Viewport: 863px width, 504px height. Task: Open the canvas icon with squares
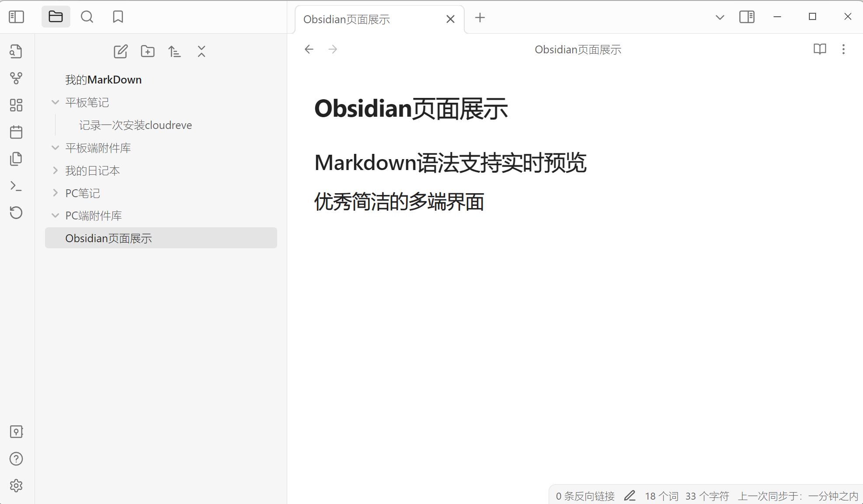point(16,105)
